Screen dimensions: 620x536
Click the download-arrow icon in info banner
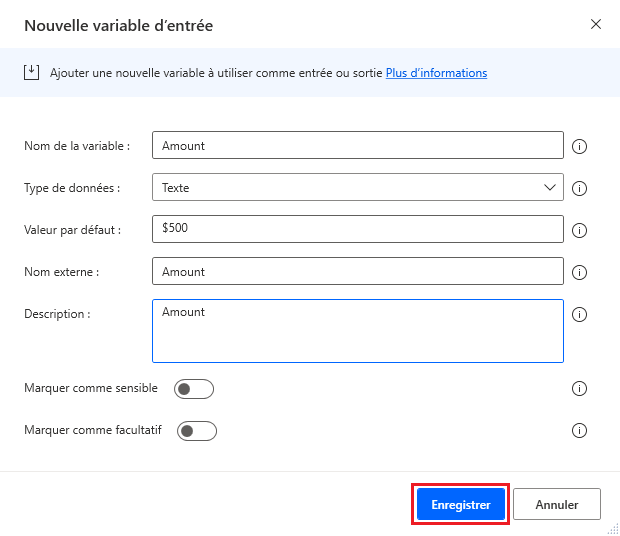31,72
